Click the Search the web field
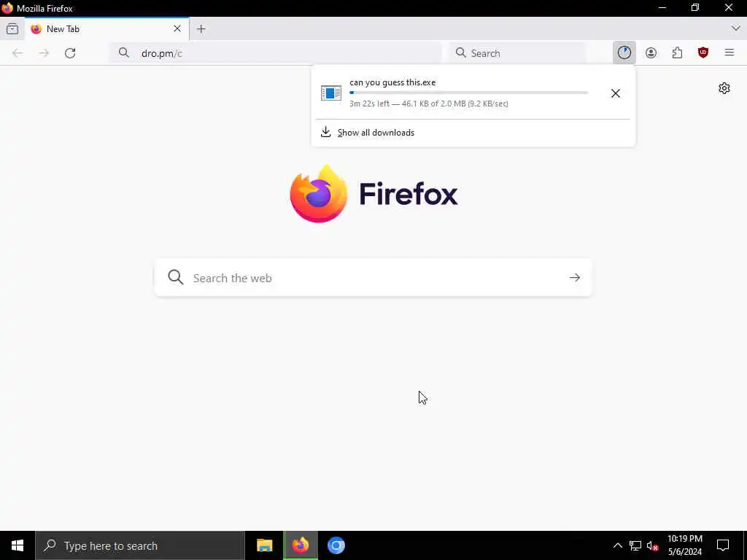This screenshot has height=560, width=747. coord(373,278)
